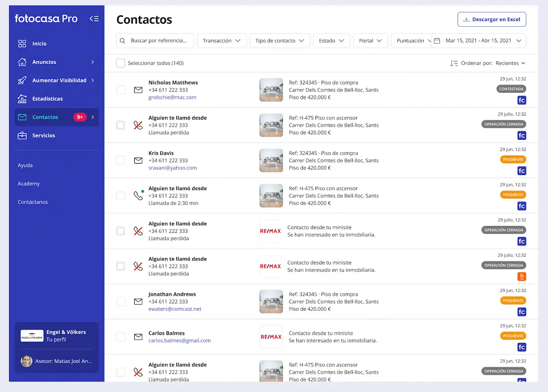Go to Ayuda in the sidebar
This screenshot has height=392, width=548.
[25, 165]
